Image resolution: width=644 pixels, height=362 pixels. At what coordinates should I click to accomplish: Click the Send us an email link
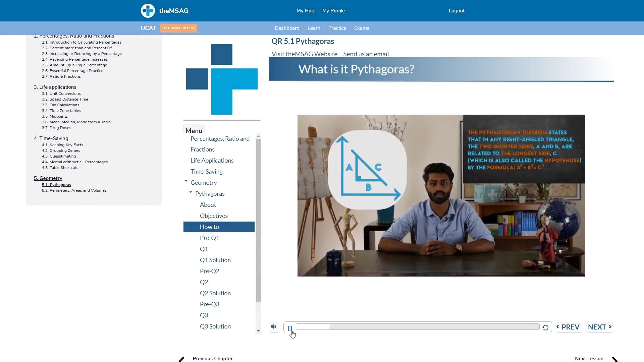pyautogui.click(x=366, y=54)
